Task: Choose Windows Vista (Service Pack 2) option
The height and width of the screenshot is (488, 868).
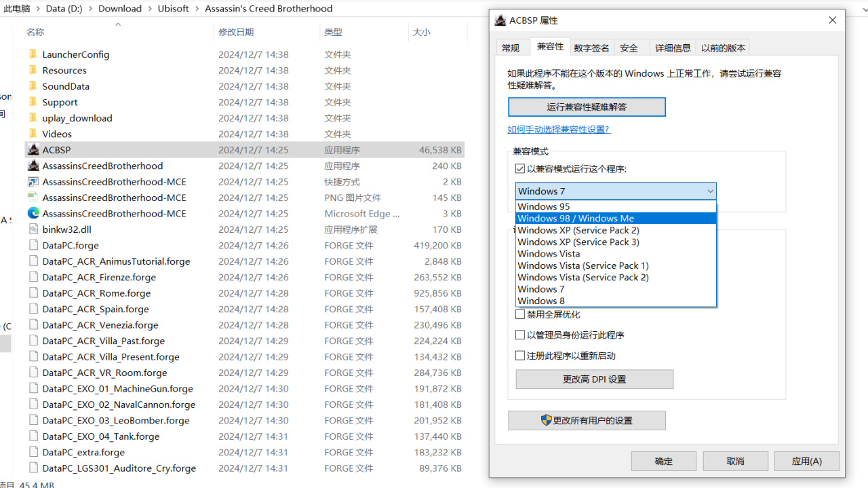Action: [616, 277]
